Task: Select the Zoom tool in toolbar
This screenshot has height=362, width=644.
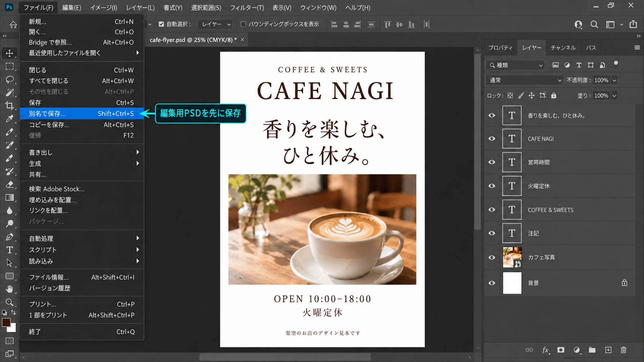Action: (x=10, y=302)
